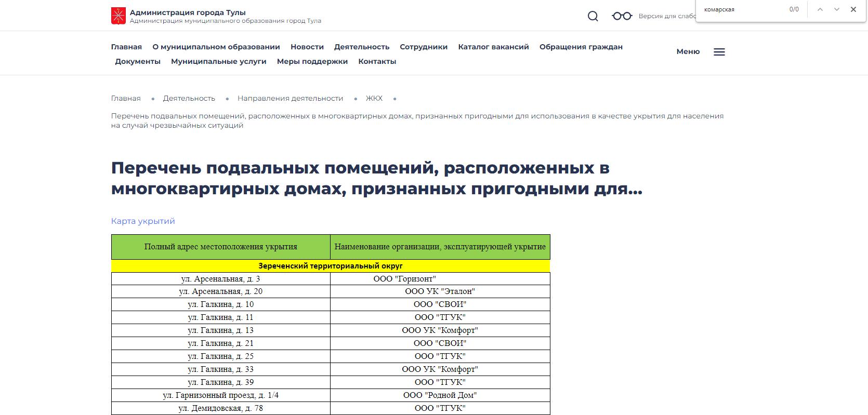Go to previous find result arrow

[820, 9]
